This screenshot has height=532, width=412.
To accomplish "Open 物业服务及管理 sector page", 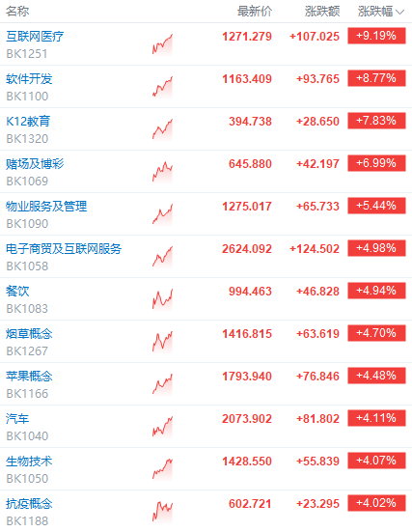I will click(x=46, y=207).
